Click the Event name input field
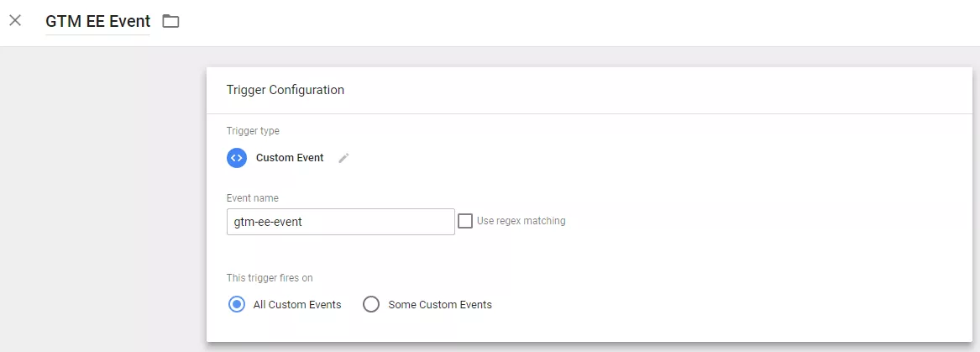 click(x=341, y=221)
